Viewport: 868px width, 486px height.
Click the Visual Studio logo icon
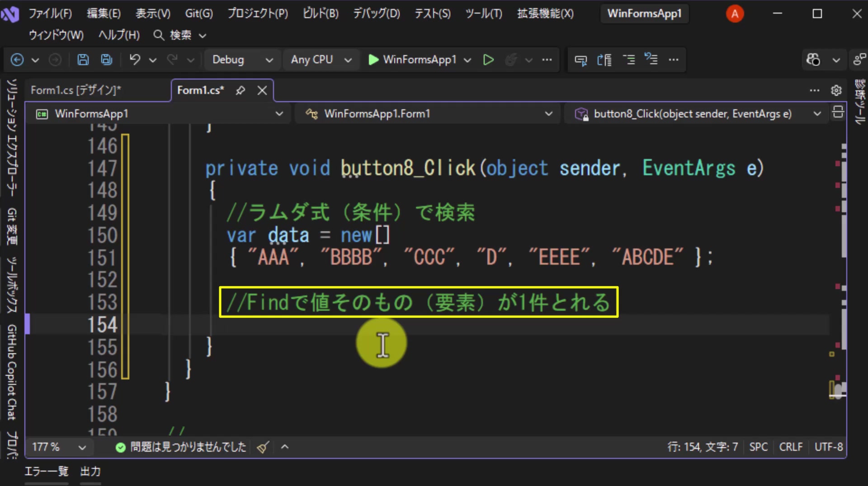pyautogui.click(x=10, y=14)
